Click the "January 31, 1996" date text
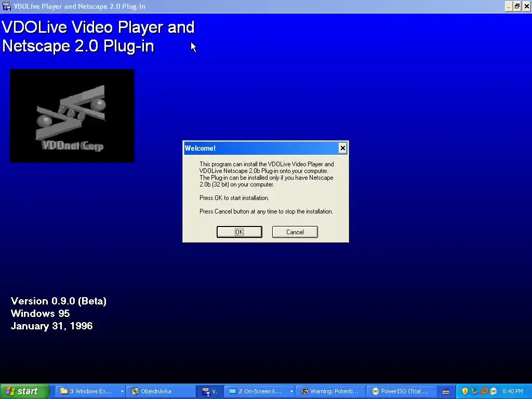 (51, 326)
